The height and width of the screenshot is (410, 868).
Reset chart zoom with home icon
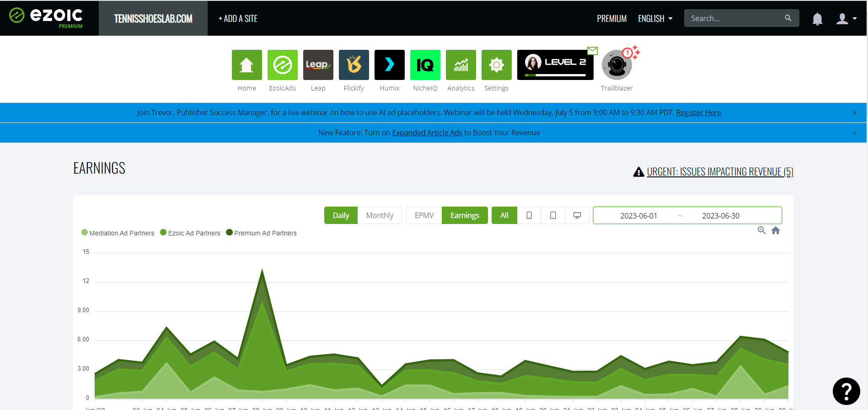(x=776, y=230)
